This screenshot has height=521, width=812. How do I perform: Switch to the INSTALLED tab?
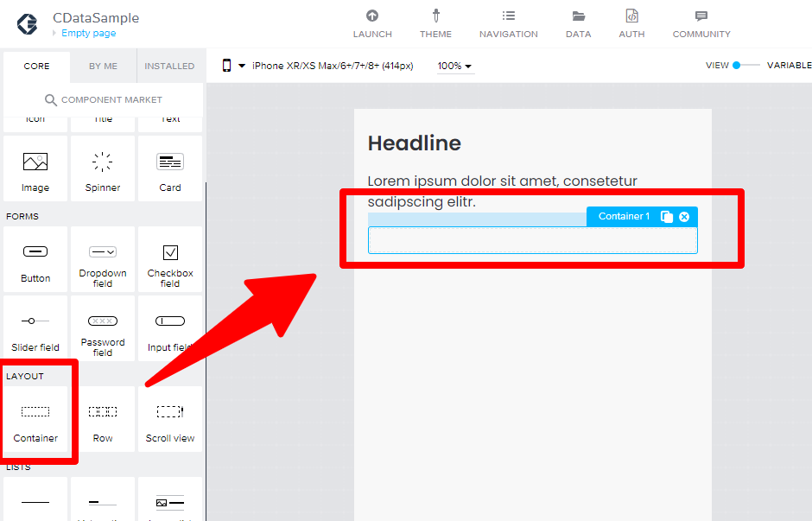[x=169, y=66]
